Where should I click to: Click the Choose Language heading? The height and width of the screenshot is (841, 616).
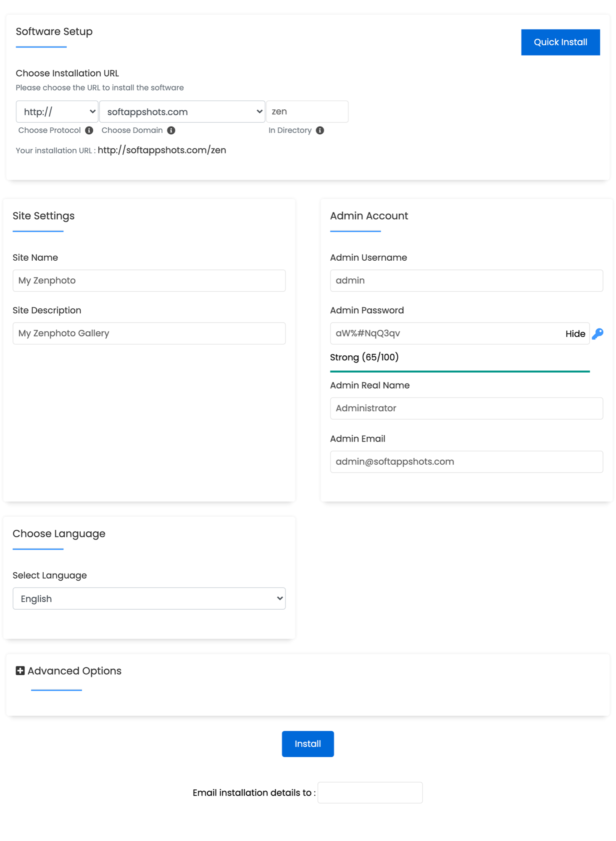(x=59, y=534)
